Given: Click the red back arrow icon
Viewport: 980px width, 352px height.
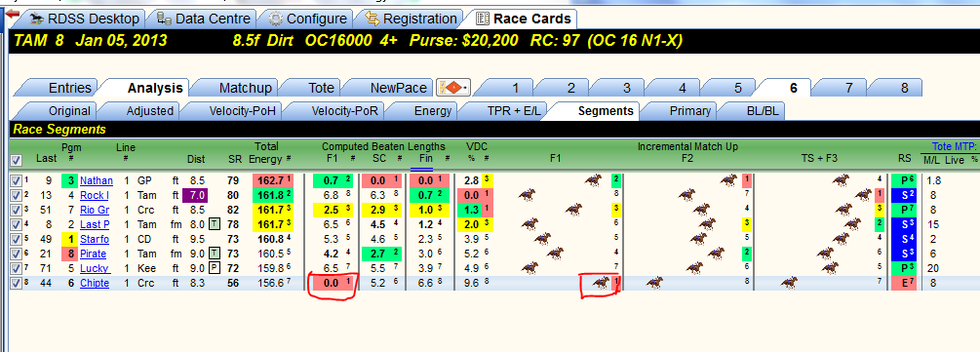Looking at the screenshot, I should pyautogui.click(x=13, y=13).
